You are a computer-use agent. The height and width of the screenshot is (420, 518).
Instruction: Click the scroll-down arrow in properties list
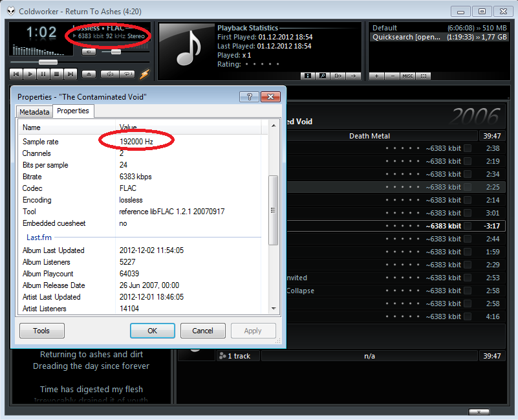[x=274, y=308]
